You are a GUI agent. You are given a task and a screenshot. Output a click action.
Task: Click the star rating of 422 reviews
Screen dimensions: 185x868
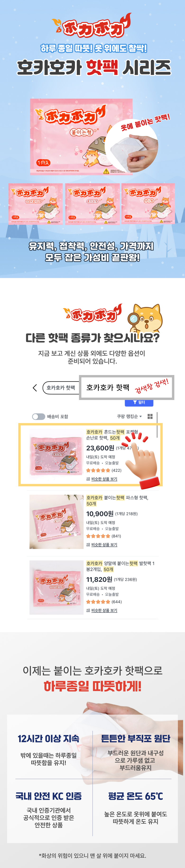[x=98, y=470]
